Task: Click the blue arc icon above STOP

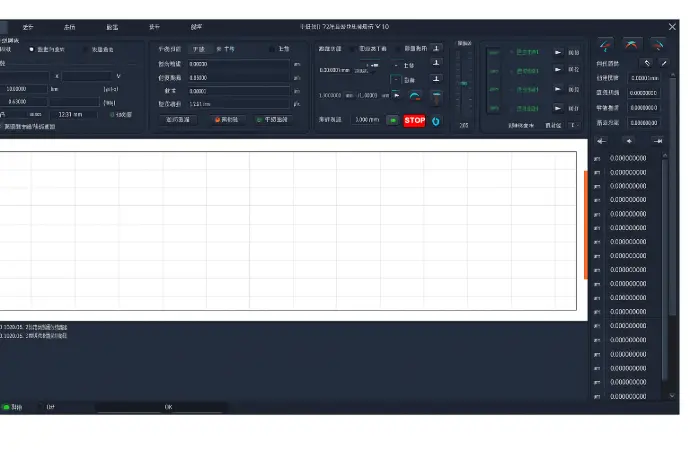Action: pos(414,96)
